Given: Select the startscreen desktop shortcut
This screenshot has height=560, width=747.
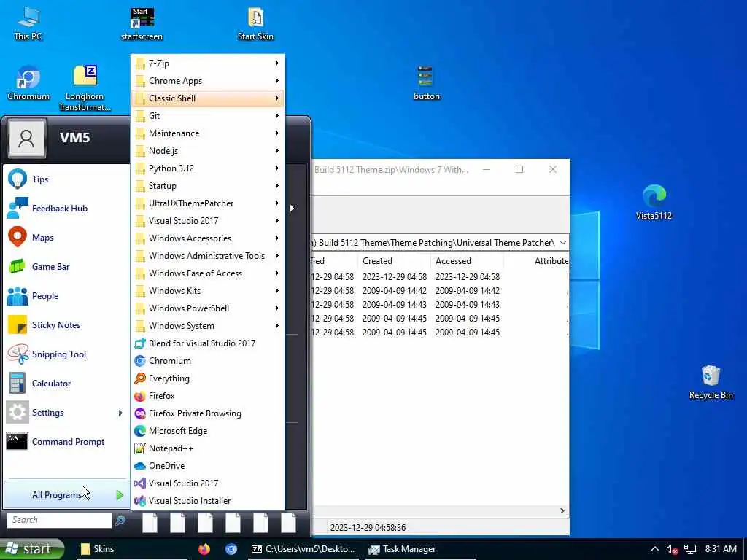Looking at the screenshot, I should (142, 24).
